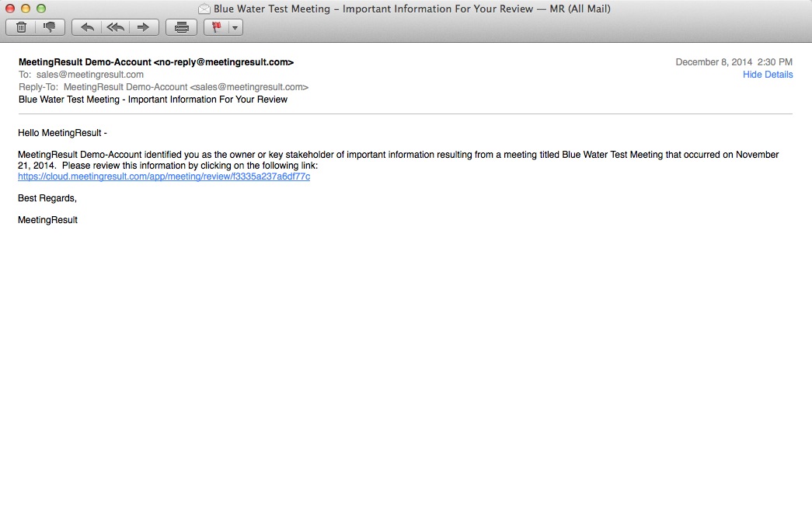Viewport: 812px width, 510px height.
Task: Click the Best Regards, closing line
Action: (x=47, y=198)
